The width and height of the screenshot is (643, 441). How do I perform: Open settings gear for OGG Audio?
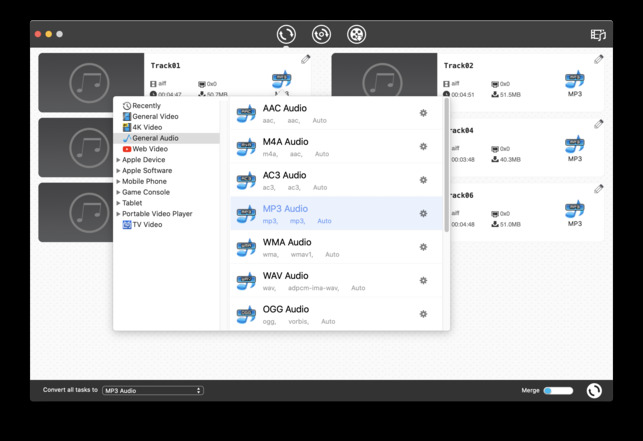coord(423,314)
